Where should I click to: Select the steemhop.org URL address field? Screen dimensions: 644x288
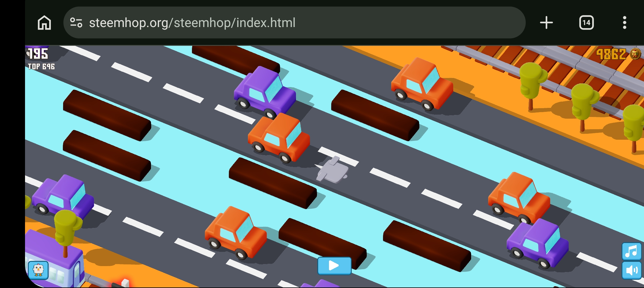(294, 22)
